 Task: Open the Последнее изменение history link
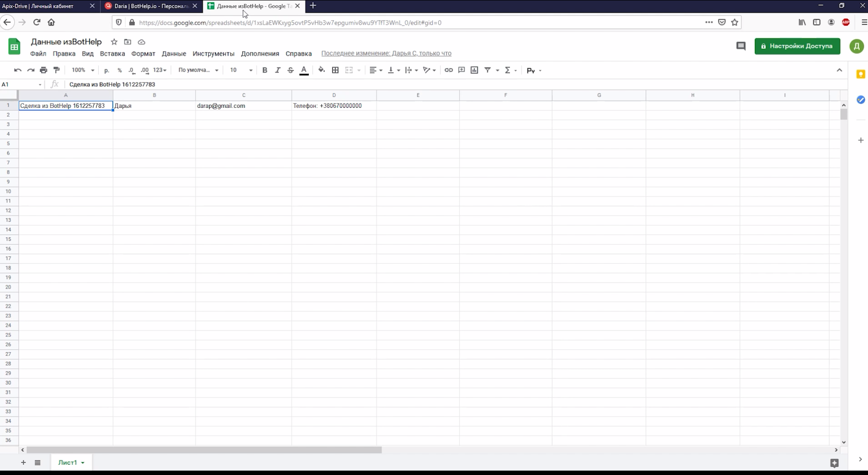click(x=386, y=53)
